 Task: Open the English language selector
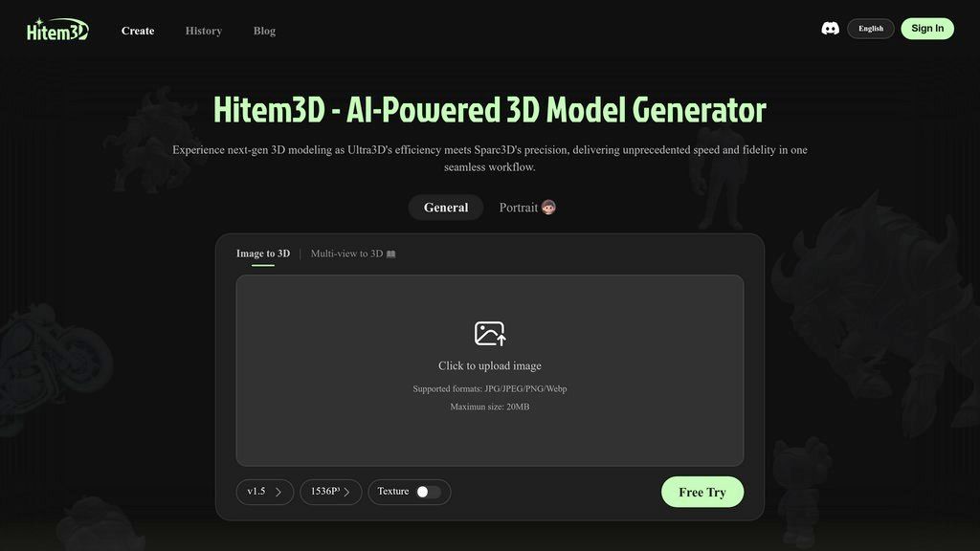click(x=871, y=29)
